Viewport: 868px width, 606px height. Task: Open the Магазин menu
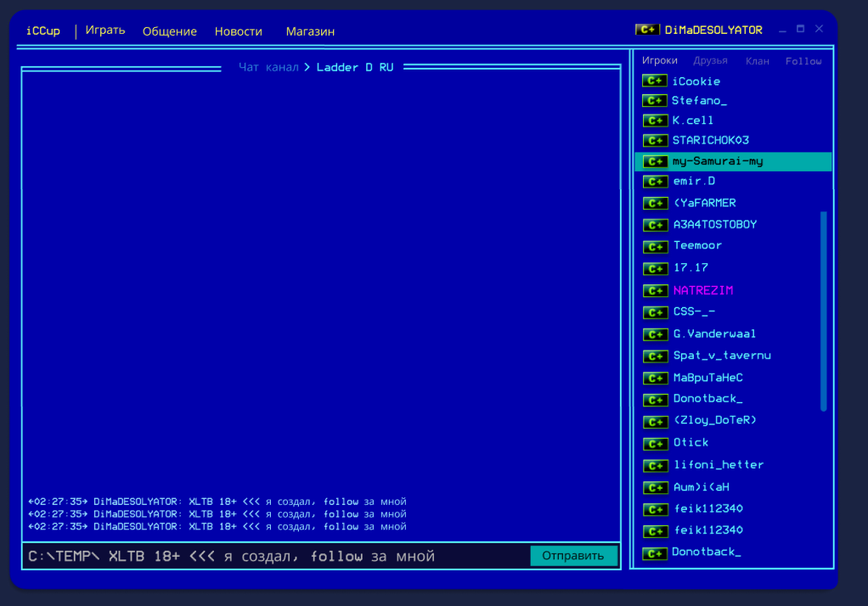[x=310, y=31]
